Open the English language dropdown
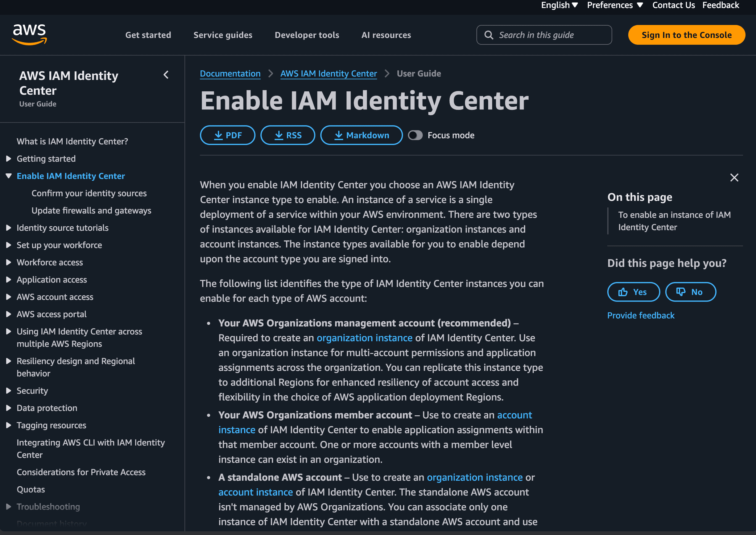 559,5
